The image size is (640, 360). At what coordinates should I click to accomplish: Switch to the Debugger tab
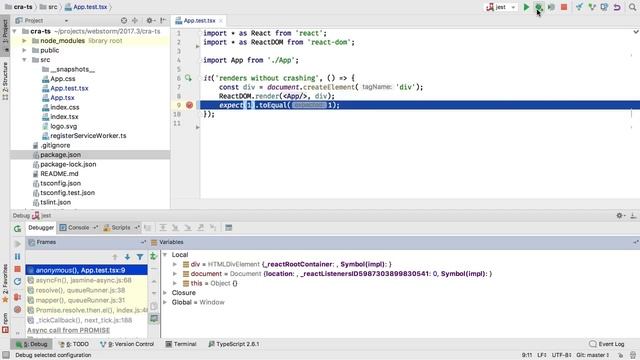click(x=41, y=227)
